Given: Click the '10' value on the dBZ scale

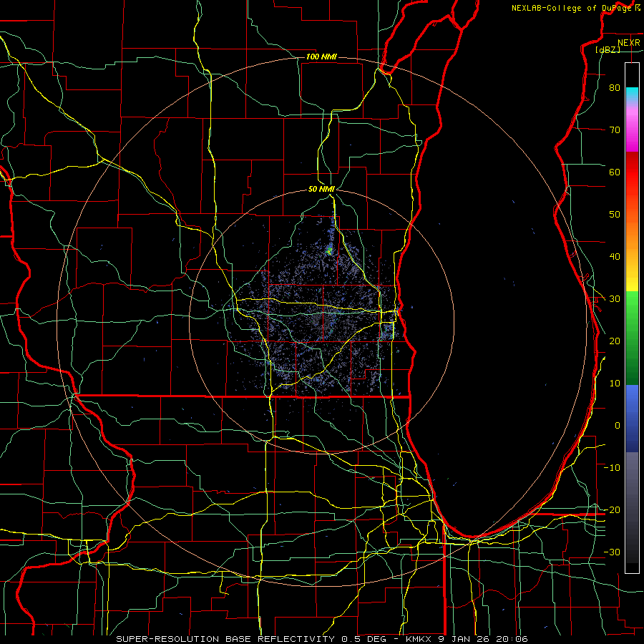Looking at the screenshot, I should [x=615, y=384].
